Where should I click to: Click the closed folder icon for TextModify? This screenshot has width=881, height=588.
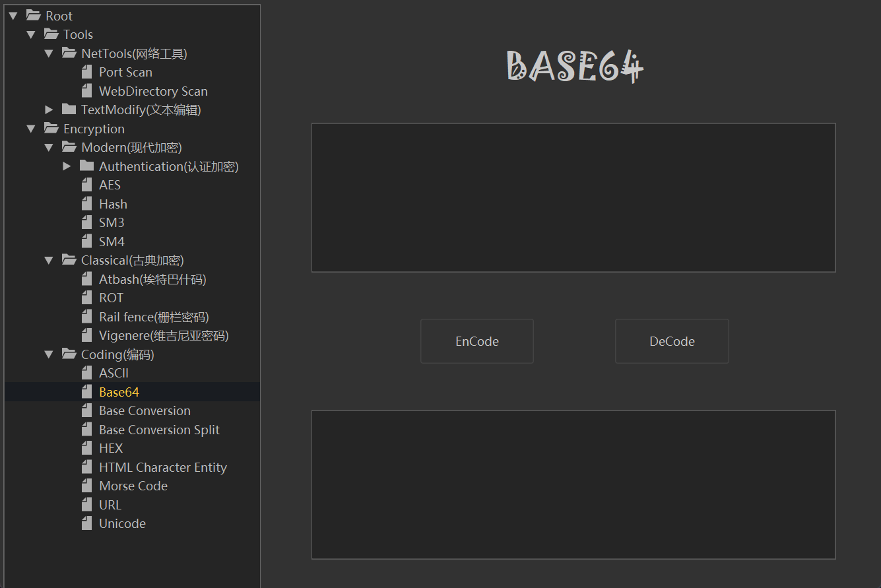point(69,110)
